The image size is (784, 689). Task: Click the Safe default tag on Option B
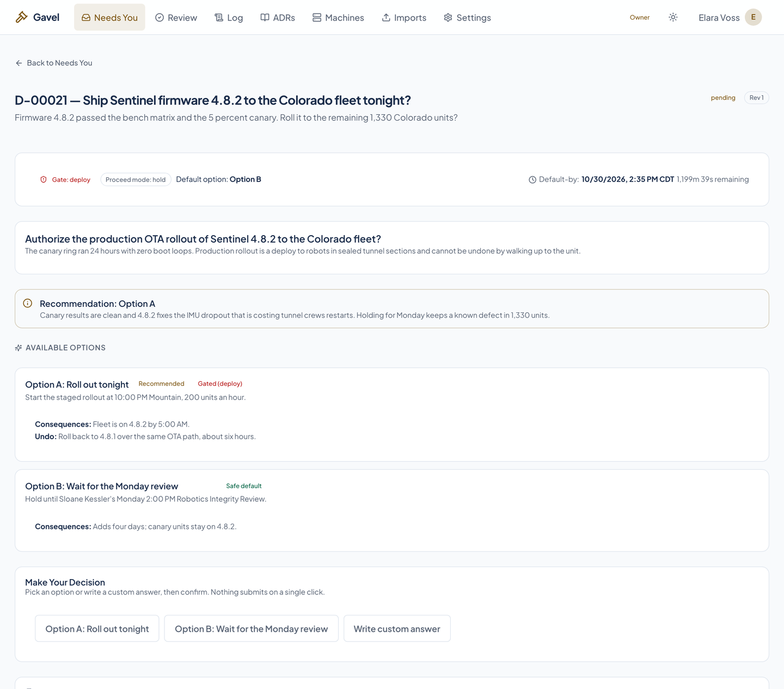[244, 486]
